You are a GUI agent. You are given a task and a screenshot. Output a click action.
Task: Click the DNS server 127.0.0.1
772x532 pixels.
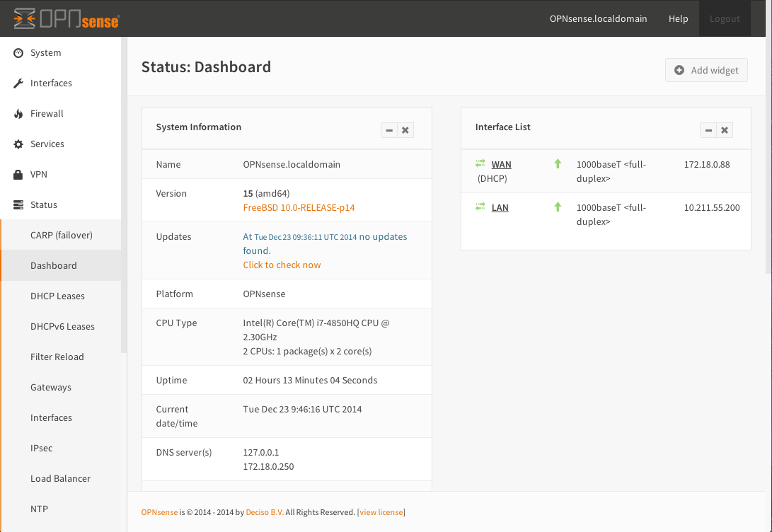click(x=261, y=452)
